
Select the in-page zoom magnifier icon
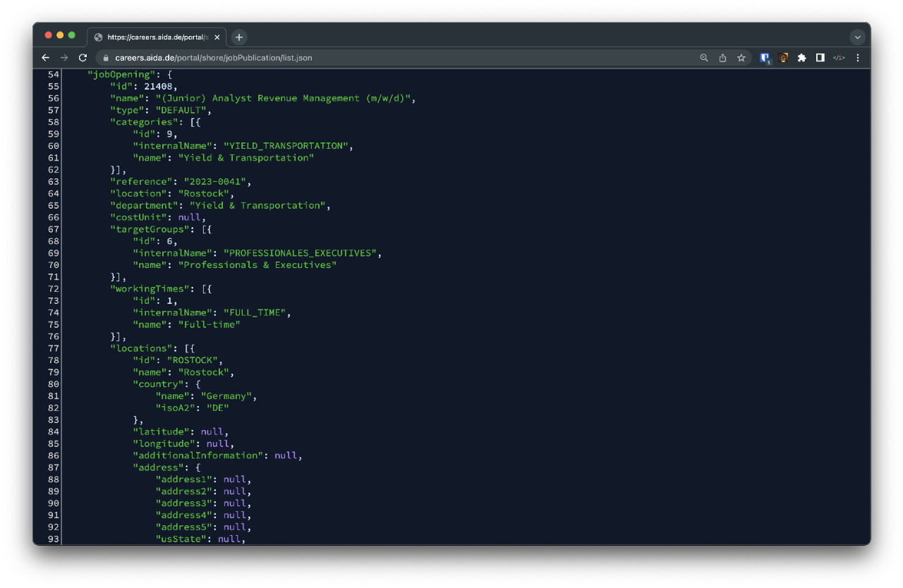[703, 57]
